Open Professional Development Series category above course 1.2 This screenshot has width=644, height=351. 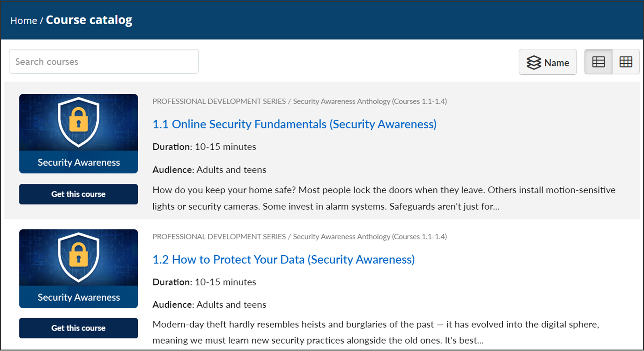click(219, 237)
